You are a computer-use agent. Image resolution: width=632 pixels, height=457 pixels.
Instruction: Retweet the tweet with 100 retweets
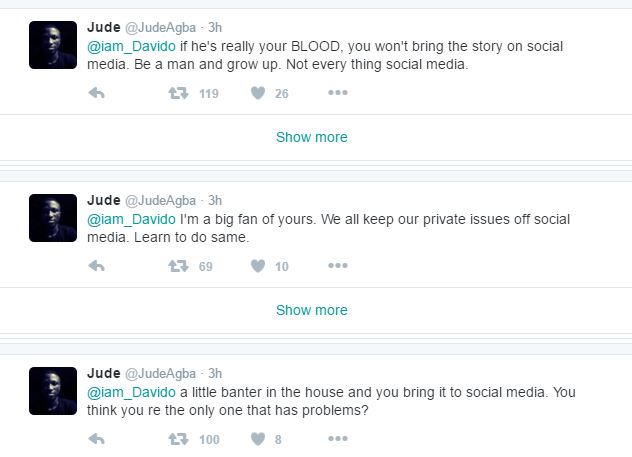coord(178,439)
